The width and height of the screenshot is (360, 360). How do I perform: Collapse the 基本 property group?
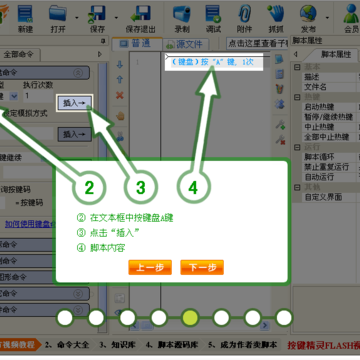pyautogui.click(x=297, y=67)
